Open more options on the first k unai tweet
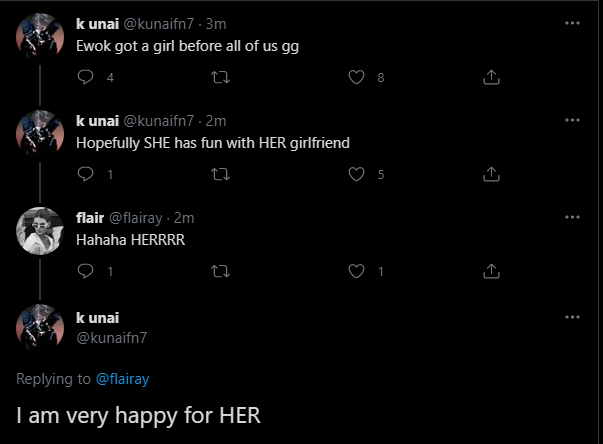Image resolution: width=603 pixels, height=444 pixels. (x=571, y=23)
